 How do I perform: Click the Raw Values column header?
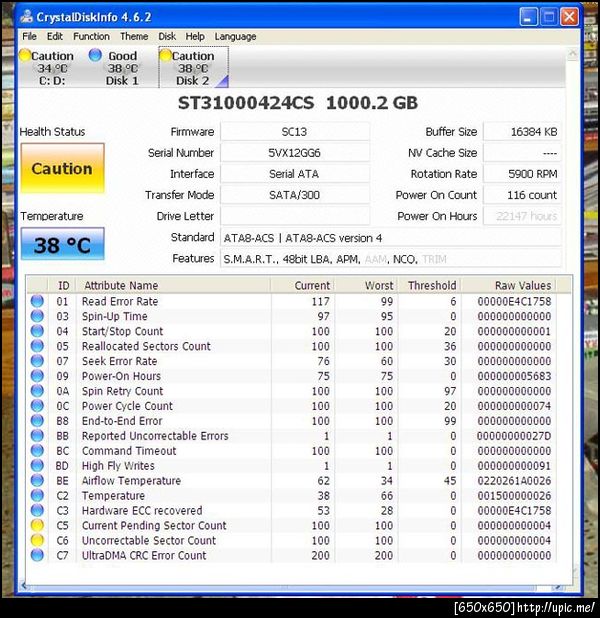click(x=509, y=285)
